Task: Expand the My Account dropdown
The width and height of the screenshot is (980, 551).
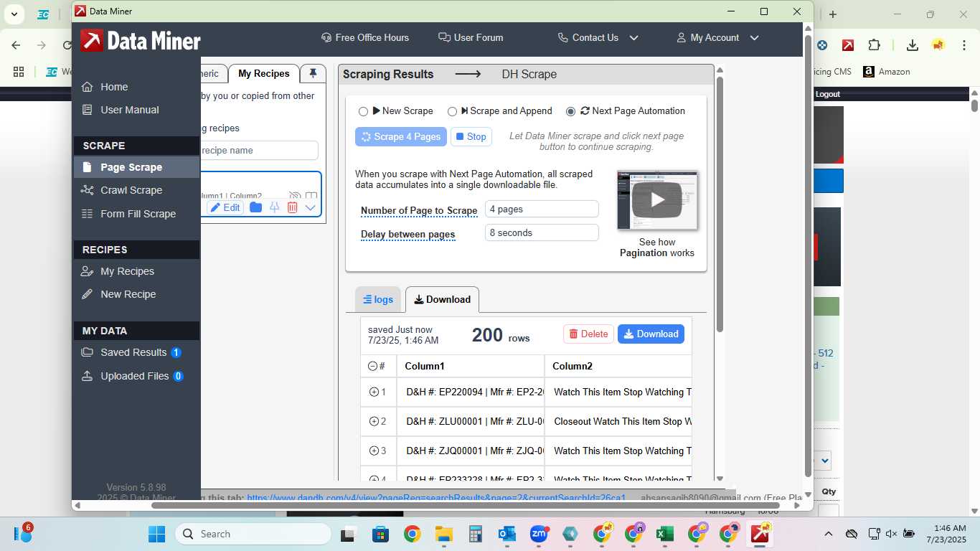Action: [717, 37]
